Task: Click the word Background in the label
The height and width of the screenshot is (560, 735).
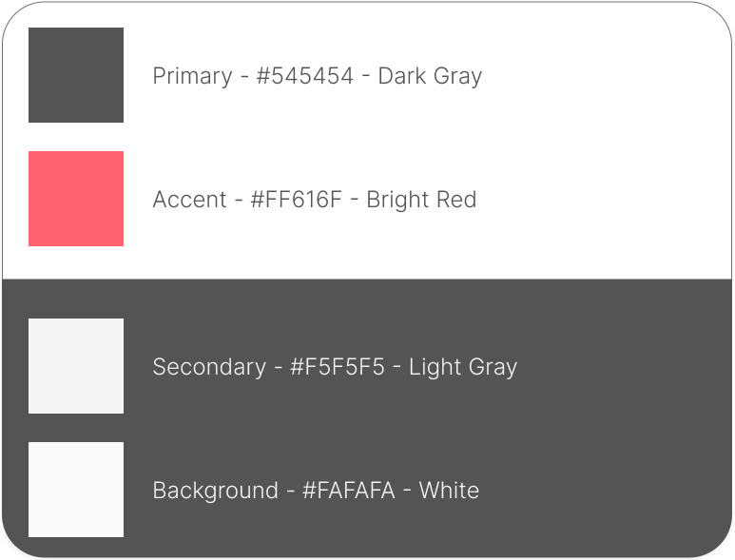Action: (x=215, y=491)
